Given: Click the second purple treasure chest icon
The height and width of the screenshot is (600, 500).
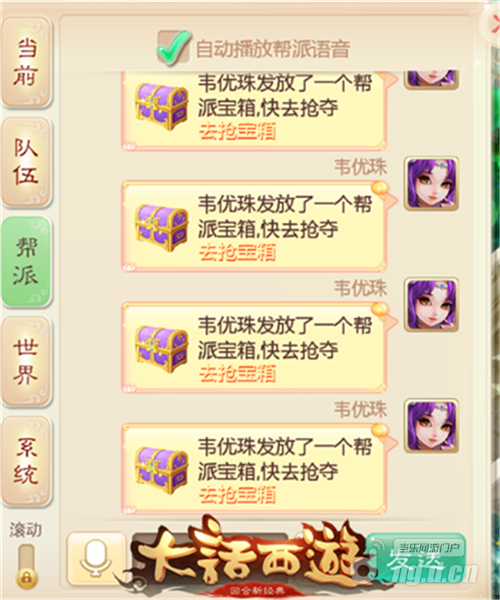Looking at the screenshot, I should [x=161, y=227].
